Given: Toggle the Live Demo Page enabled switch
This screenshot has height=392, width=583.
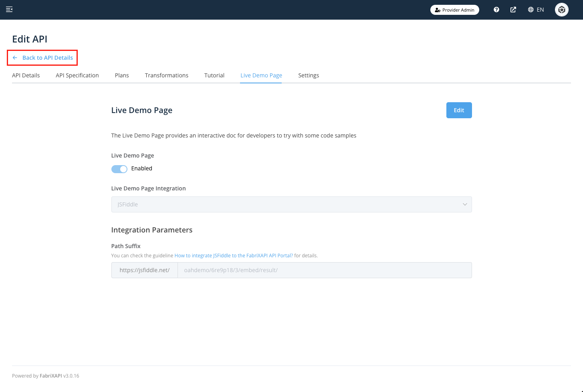Looking at the screenshot, I should [x=119, y=169].
